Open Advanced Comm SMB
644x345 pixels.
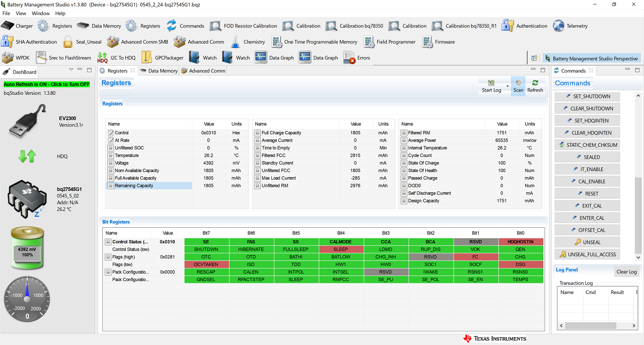coord(138,42)
